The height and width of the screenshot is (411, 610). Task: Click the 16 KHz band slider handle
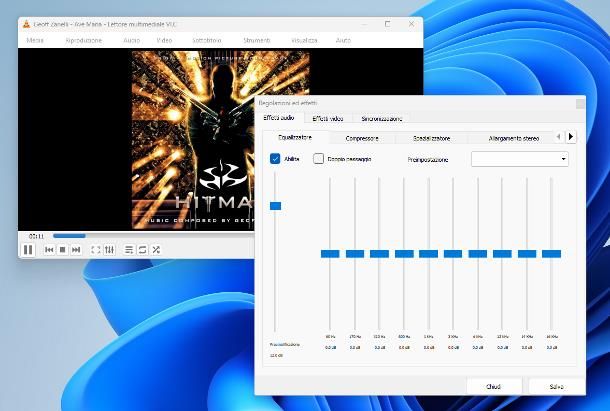coord(552,254)
